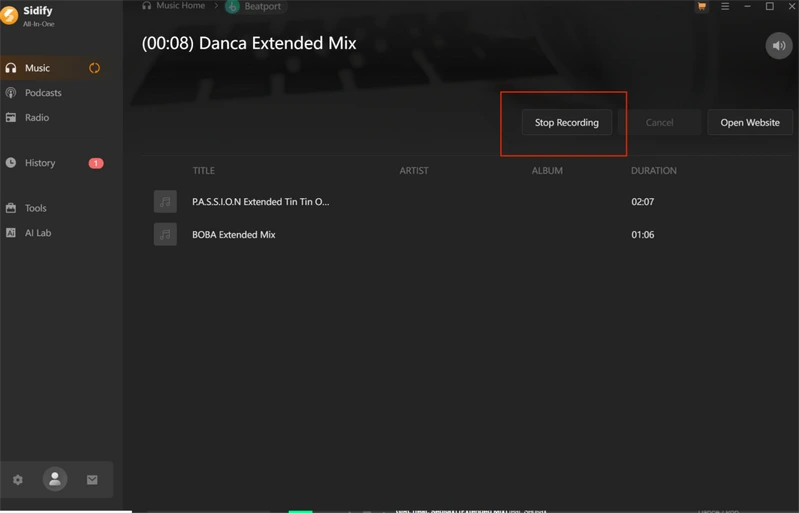Open the mail feedback icon
Viewport: 799px width, 513px height.
(x=92, y=480)
